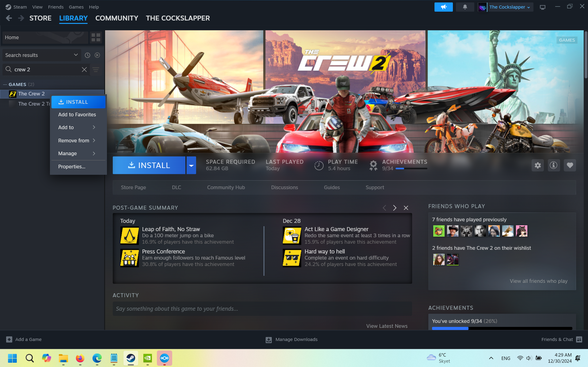The width and height of the screenshot is (588, 367).
Task: Open the game settings gear icon
Action: [x=538, y=165]
